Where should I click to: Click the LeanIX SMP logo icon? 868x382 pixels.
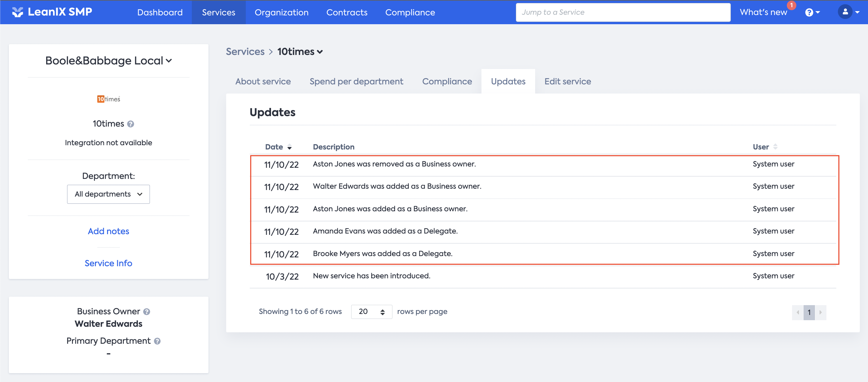[18, 12]
